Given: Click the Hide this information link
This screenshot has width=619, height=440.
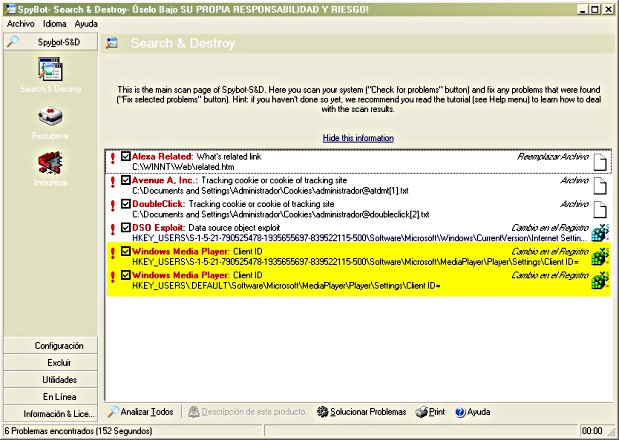Looking at the screenshot, I should coord(358,138).
